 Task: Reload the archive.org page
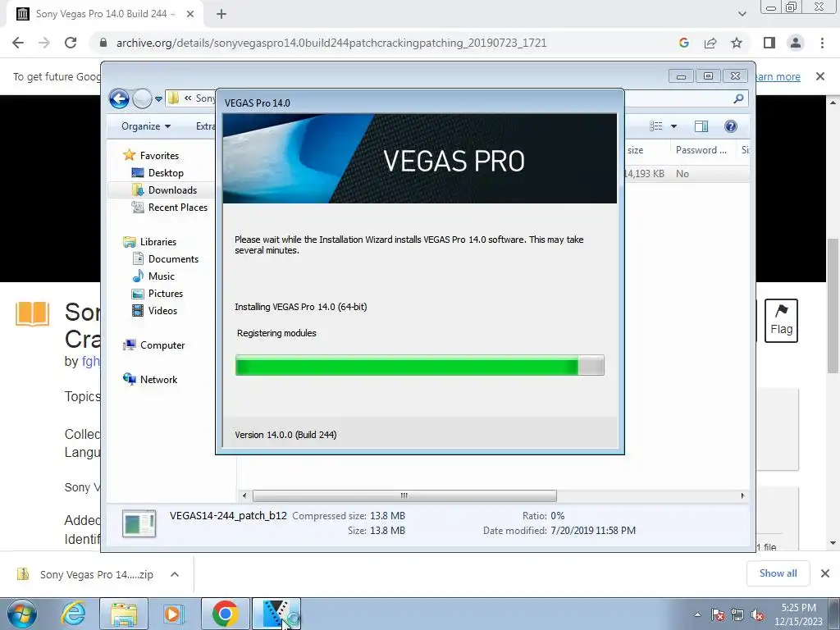coord(71,43)
